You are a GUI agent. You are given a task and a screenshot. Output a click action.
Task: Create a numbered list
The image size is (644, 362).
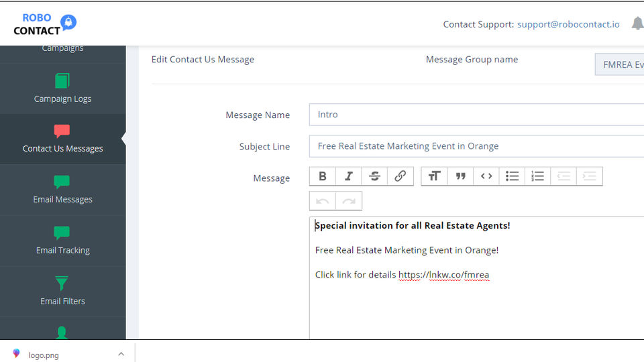pos(537,176)
